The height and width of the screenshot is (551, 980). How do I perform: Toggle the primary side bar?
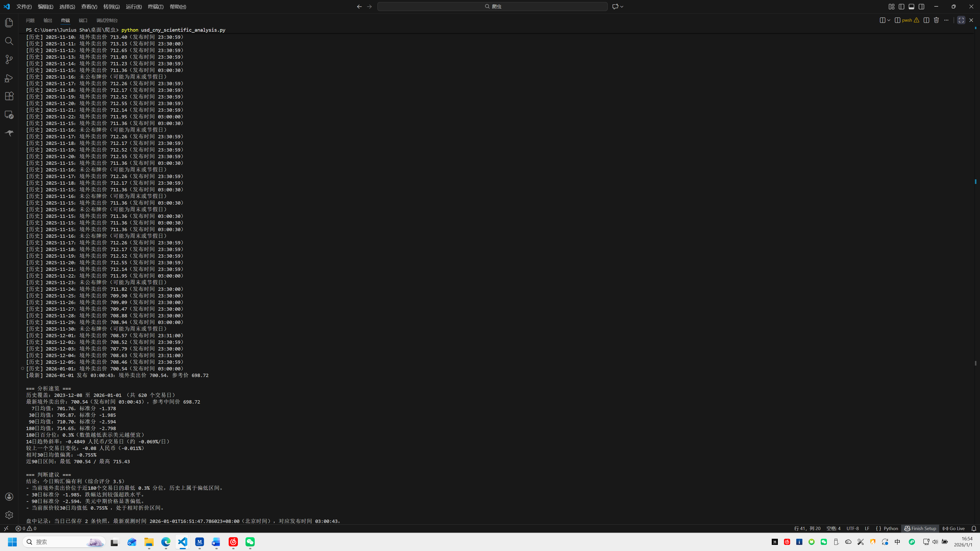pyautogui.click(x=902, y=6)
